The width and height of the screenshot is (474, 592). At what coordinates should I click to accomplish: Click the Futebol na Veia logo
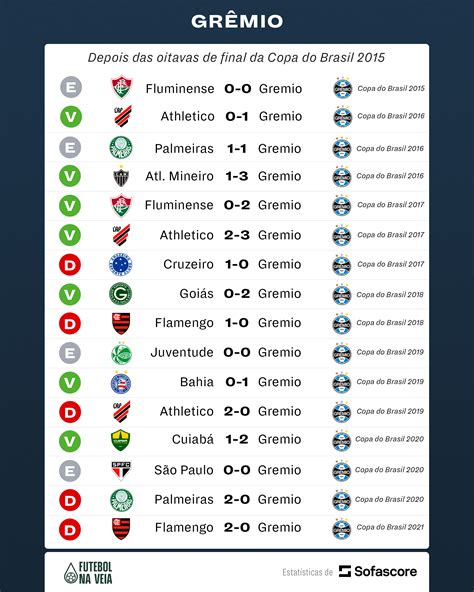pyautogui.click(x=88, y=572)
